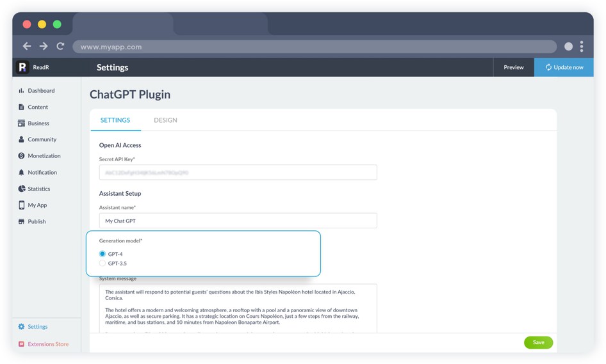Viewport: 606px width, 364px height.
Task: Select the GPT-3.5 generation model
Action: 102,264
